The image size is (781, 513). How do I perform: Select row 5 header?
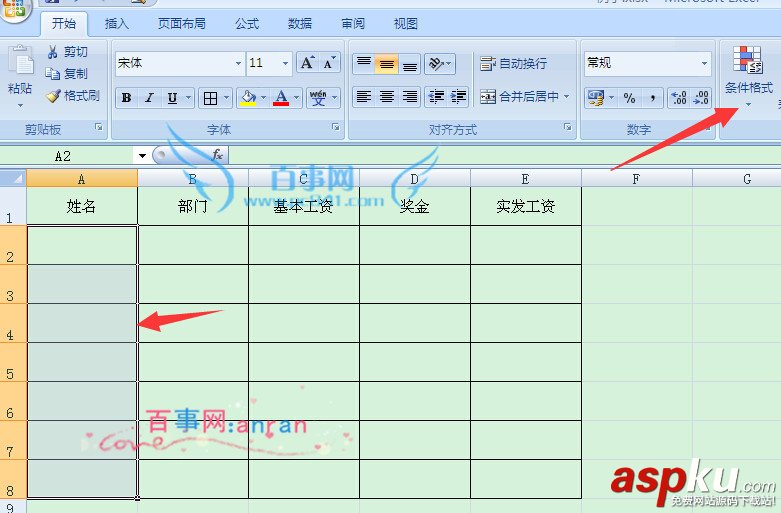(13, 362)
